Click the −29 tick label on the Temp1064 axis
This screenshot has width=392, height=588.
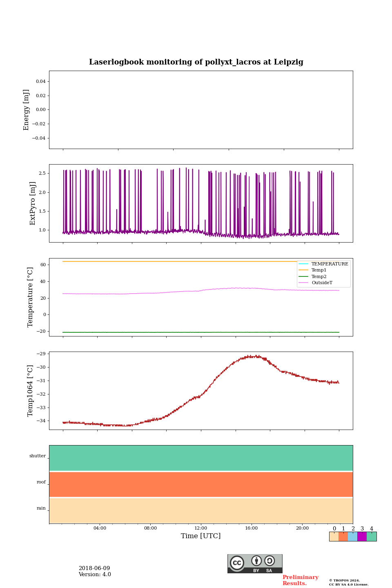(41, 354)
